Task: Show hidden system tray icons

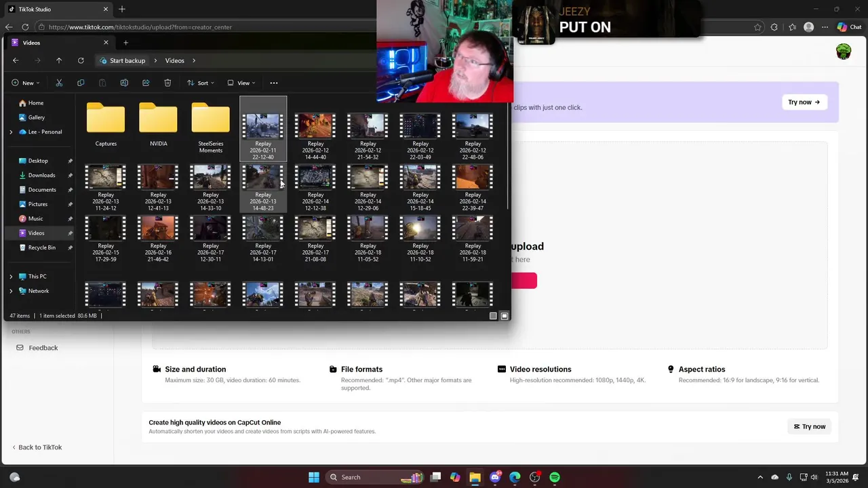Action: coord(760,477)
